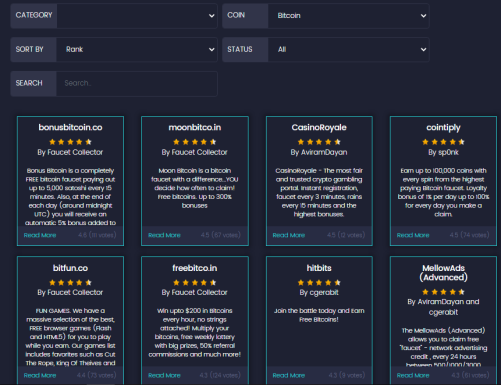Screen dimensions: 501x385
Task: Click 'By AviramDayan' on CasinoRoyale card
Action: [319, 152]
